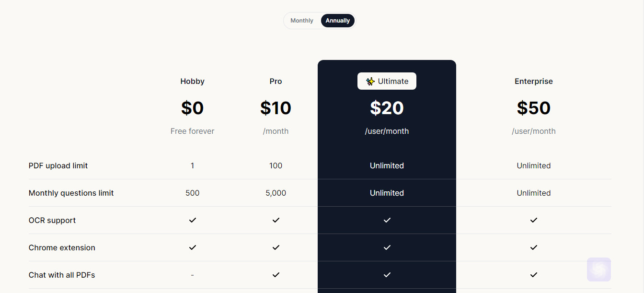The height and width of the screenshot is (293, 644).
Task: Click Chrome extension checkmark under Ultimate
Action: coord(387,247)
